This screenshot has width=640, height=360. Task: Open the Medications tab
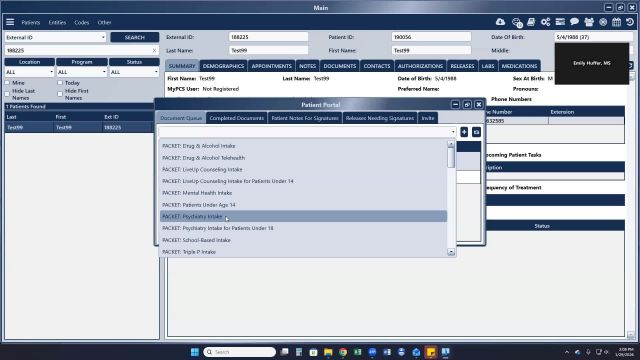[519, 66]
